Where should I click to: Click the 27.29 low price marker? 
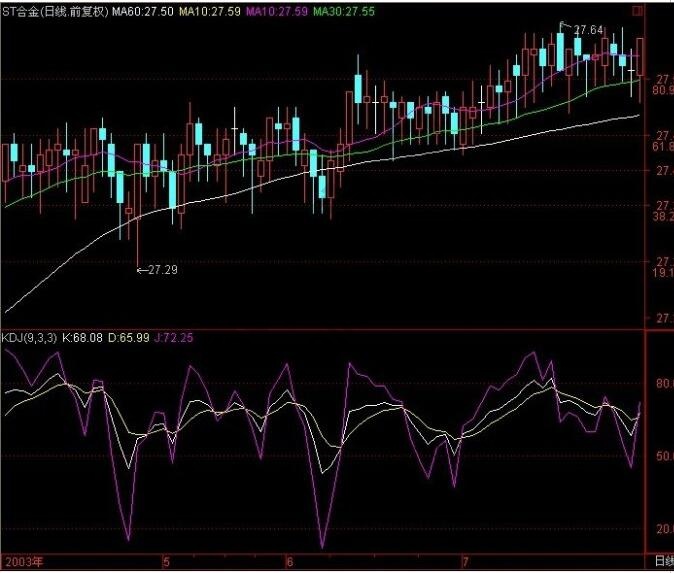point(164,270)
